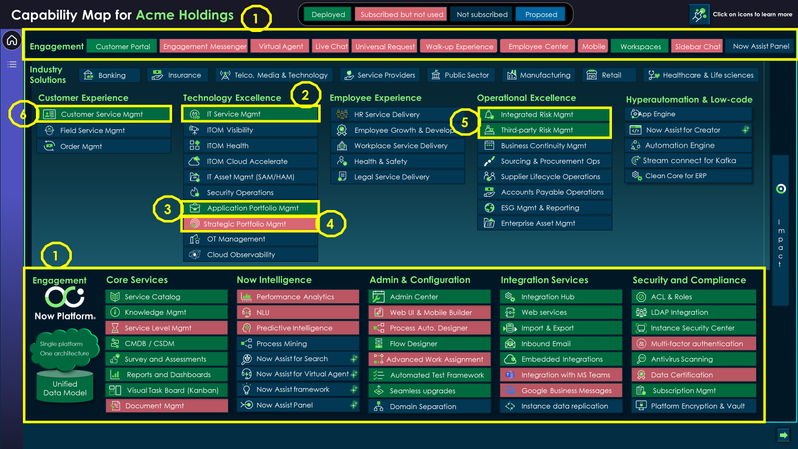This screenshot has height=449, width=798.
Task: Open Performance Analytics item
Action: pyautogui.click(x=298, y=297)
